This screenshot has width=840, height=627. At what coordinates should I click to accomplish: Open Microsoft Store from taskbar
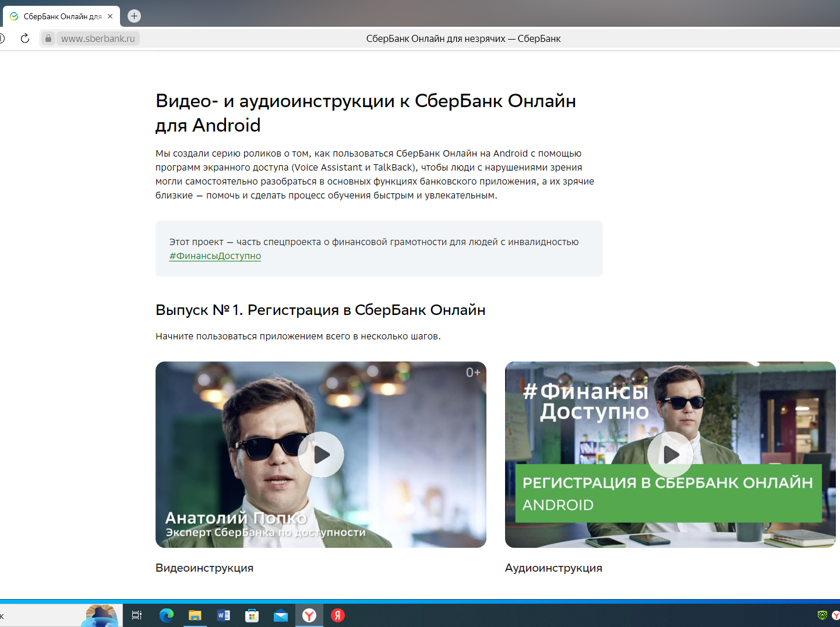[x=252, y=615]
